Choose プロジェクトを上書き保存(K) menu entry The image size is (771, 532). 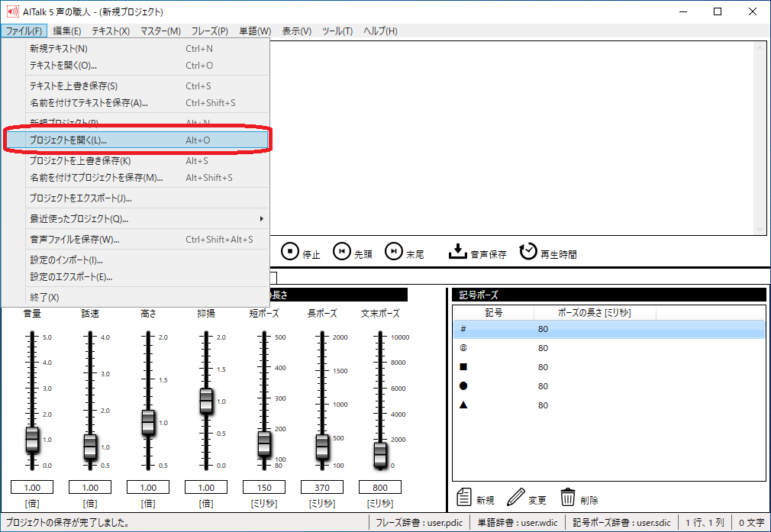tap(136, 161)
